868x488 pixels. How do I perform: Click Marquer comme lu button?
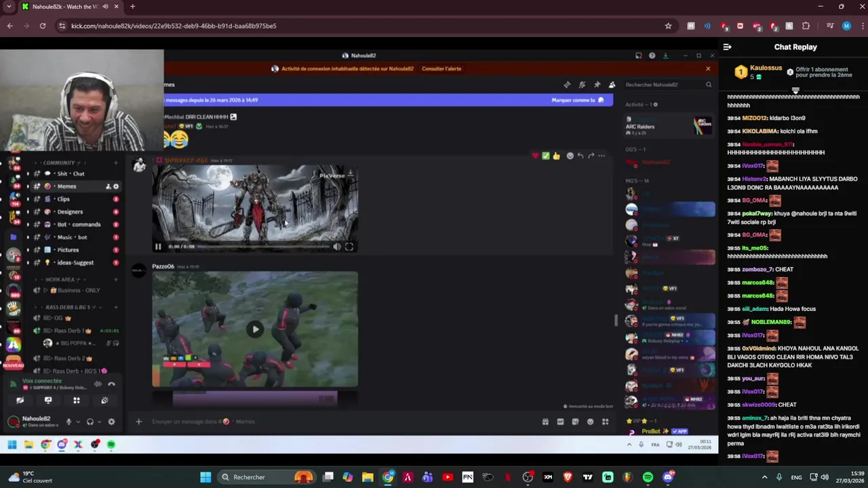point(578,100)
